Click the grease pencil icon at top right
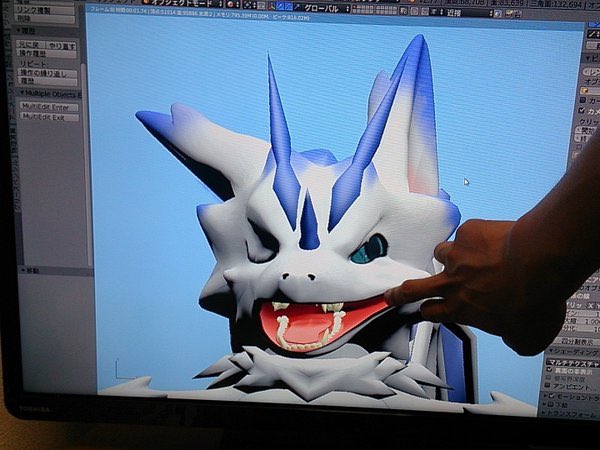The height and width of the screenshot is (450, 600). pyautogui.click(x=590, y=34)
